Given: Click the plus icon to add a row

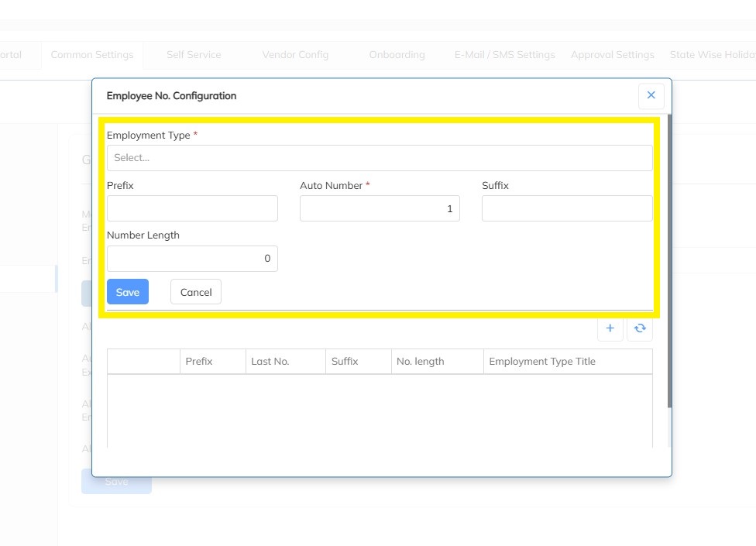Looking at the screenshot, I should point(610,328).
